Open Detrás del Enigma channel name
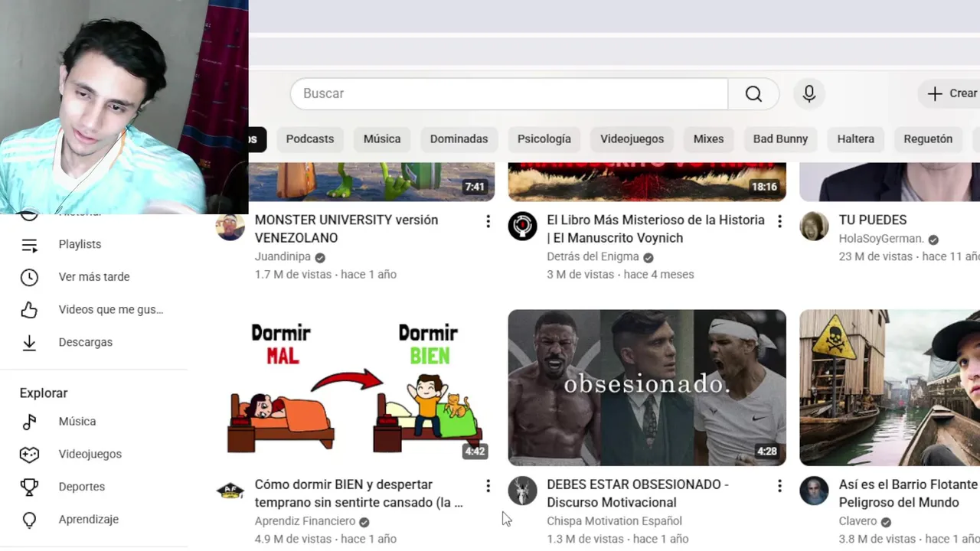This screenshot has width=980, height=551. [593, 256]
